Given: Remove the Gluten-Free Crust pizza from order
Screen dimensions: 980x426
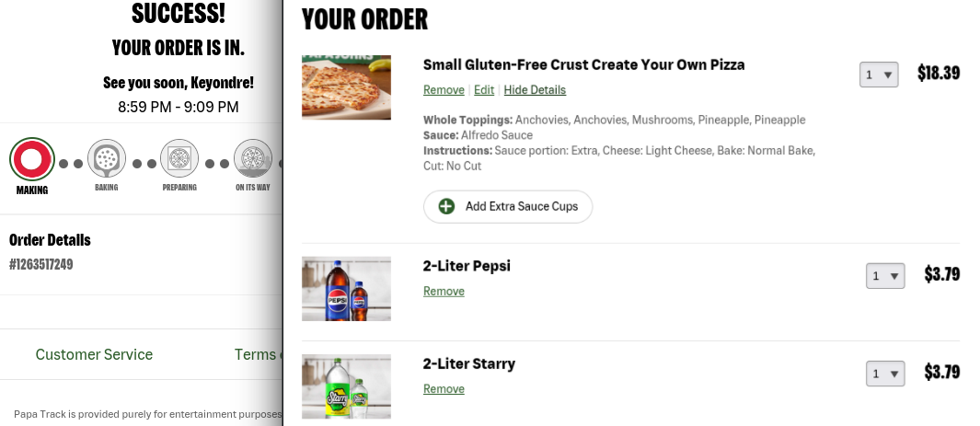Looking at the screenshot, I should [x=444, y=90].
